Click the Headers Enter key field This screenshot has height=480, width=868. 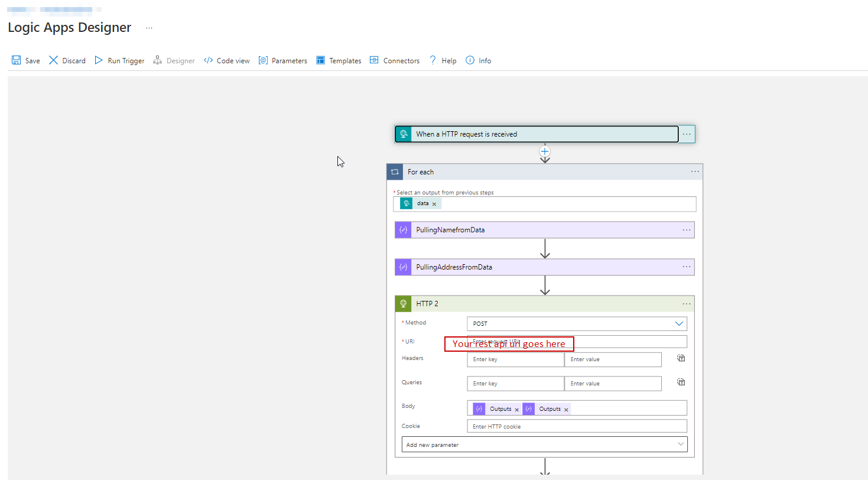tap(515, 359)
